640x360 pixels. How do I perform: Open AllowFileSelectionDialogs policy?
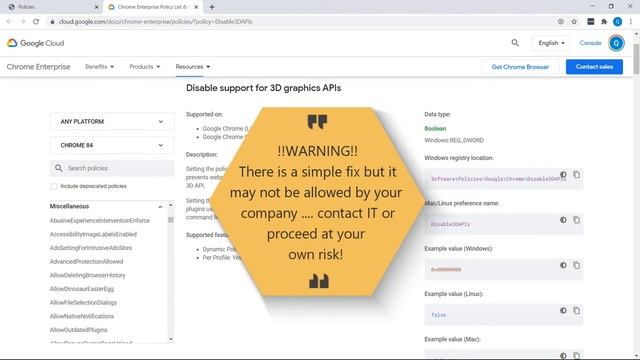(x=83, y=302)
